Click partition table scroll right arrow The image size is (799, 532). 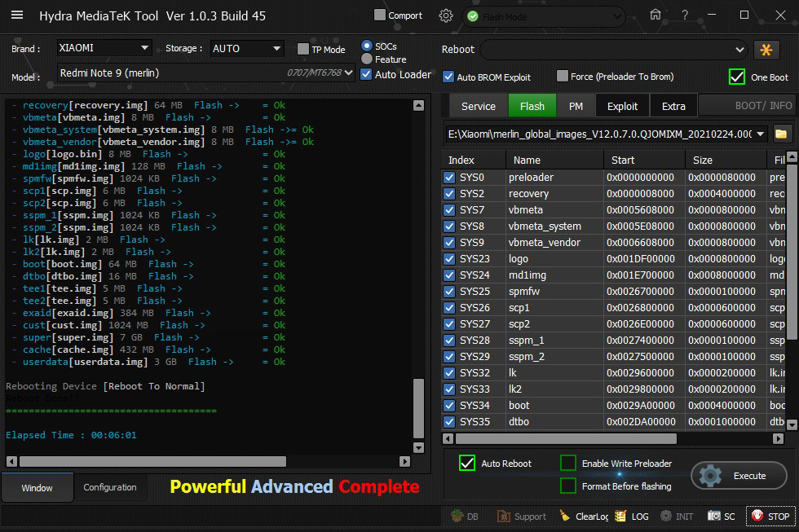(x=778, y=438)
